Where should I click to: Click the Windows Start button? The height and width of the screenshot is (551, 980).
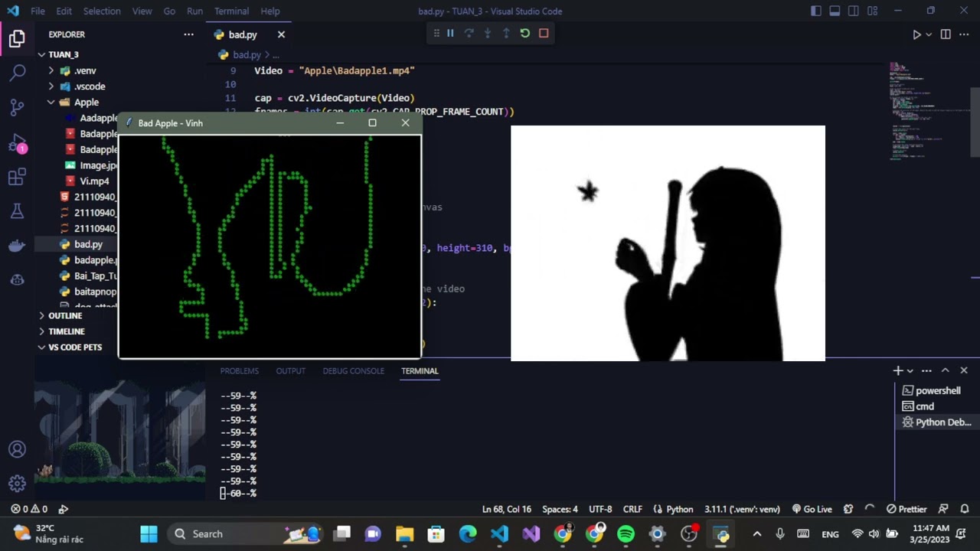(149, 533)
